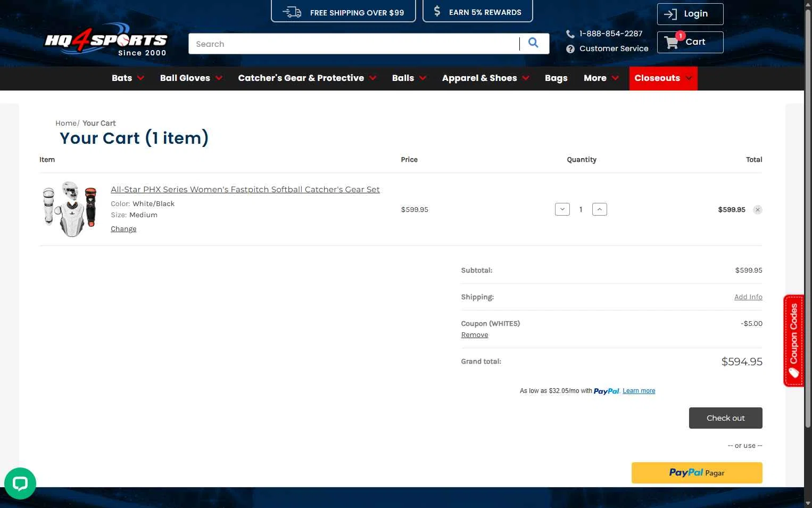Click the question mark Customer Service icon
812x508 pixels.
click(x=570, y=48)
